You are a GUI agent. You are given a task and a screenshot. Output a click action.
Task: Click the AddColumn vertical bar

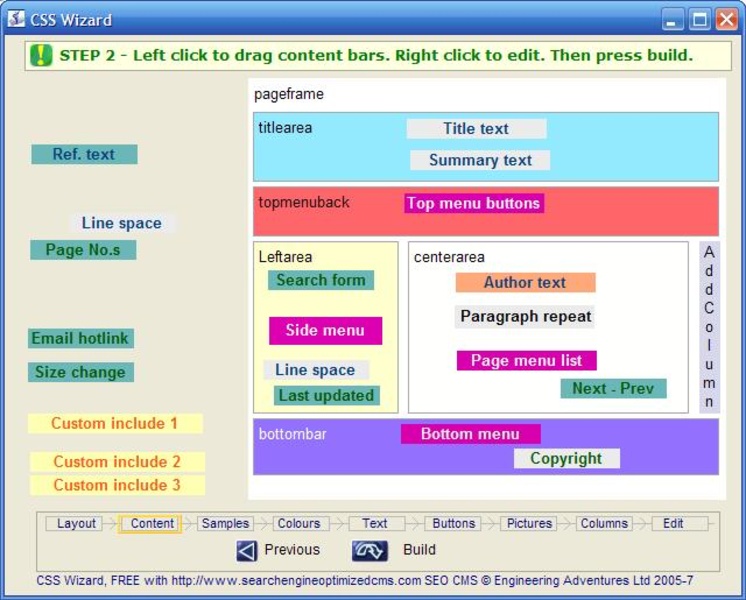[709, 327]
